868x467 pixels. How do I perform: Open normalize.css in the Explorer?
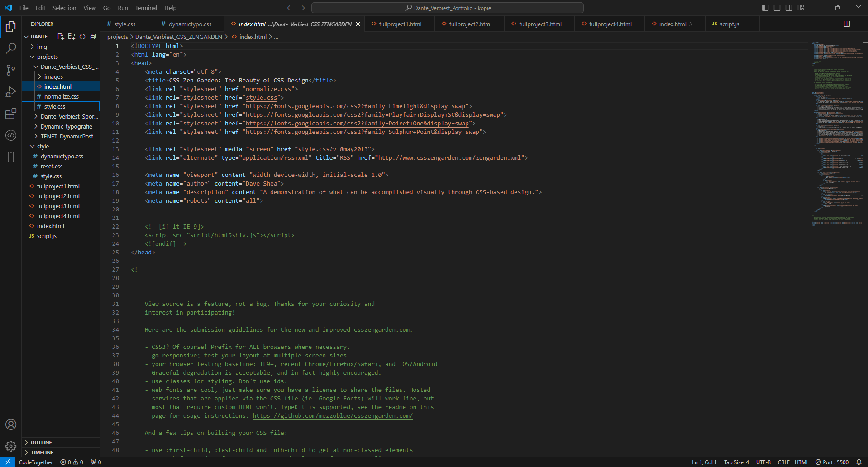61,96
